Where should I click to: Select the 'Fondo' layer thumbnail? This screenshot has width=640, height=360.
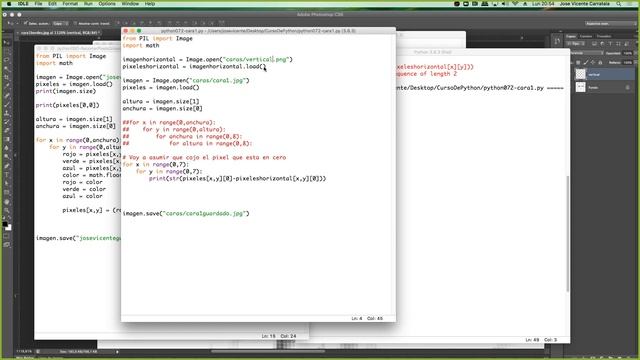(580, 87)
